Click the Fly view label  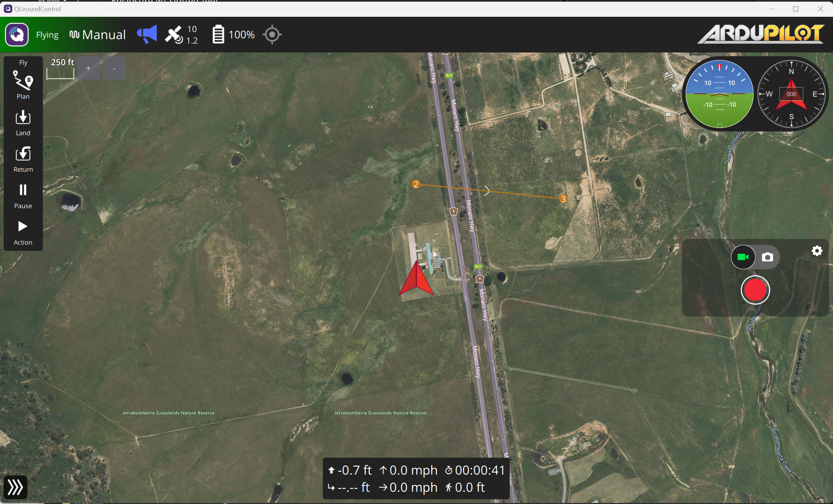click(23, 63)
